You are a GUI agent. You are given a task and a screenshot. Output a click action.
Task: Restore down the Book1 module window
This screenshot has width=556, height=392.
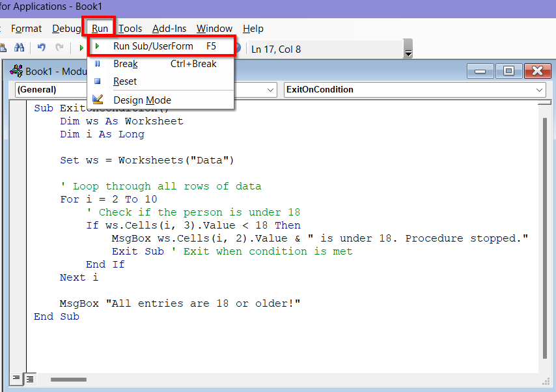click(509, 71)
